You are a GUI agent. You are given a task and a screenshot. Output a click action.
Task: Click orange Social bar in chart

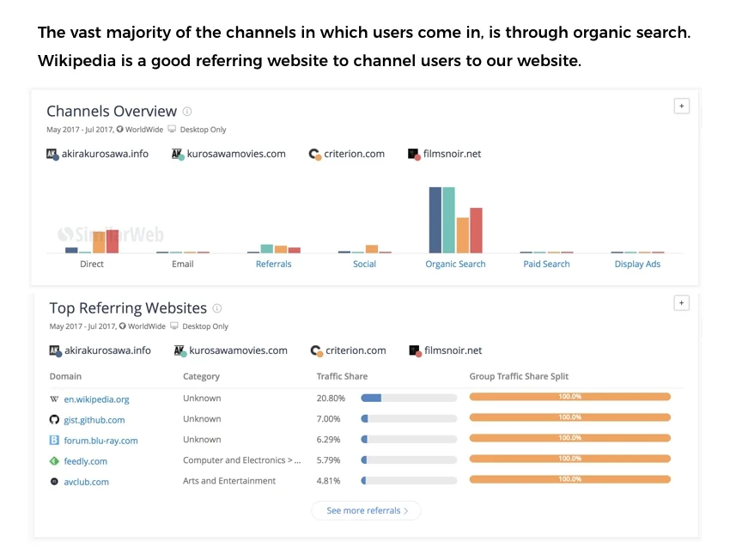pyautogui.click(x=372, y=249)
